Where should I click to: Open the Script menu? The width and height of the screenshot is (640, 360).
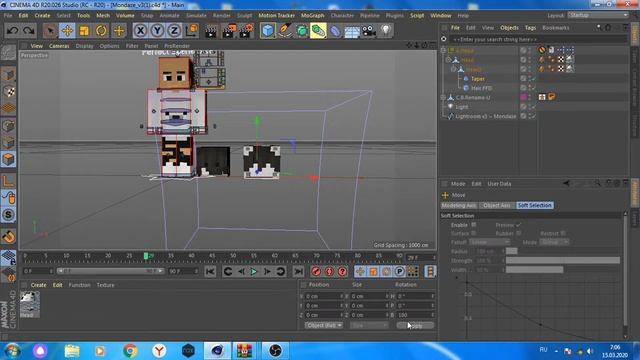417,16
